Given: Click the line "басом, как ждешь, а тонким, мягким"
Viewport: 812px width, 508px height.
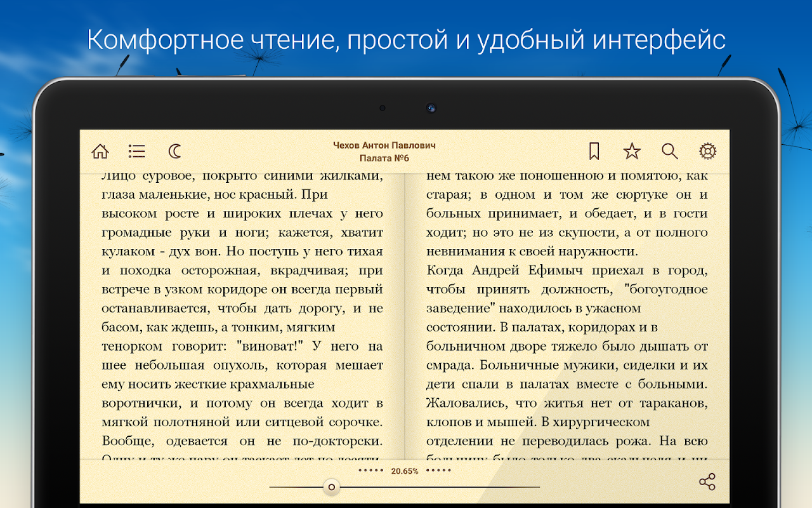Looking at the screenshot, I should coord(218,328).
